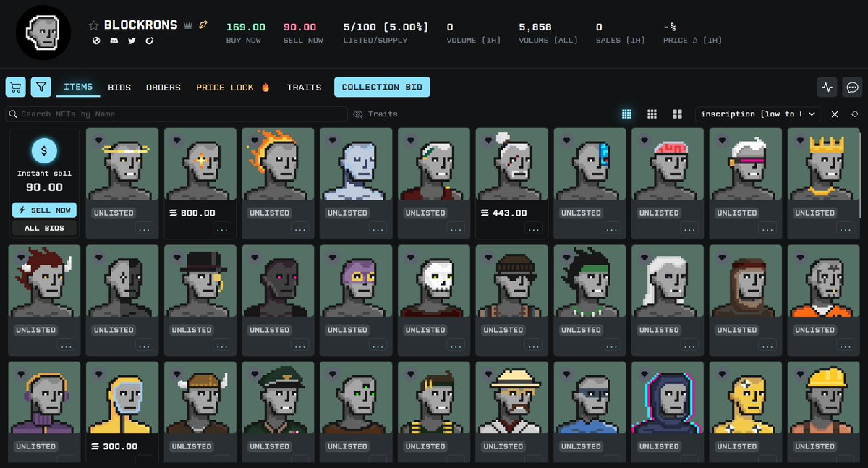Image resolution: width=868 pixels, height=468 pixels.
Task: Click the 90.00 SELL NOW header price
Action: click(299, 27)
